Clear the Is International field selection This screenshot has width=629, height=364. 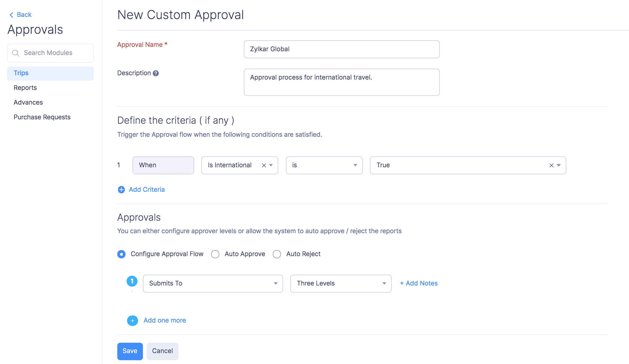click(x=264, y=165)
